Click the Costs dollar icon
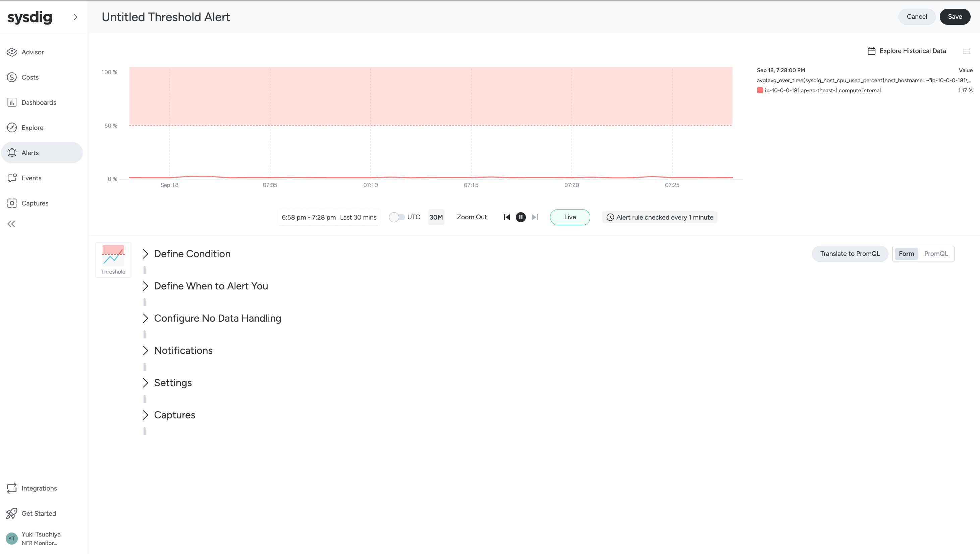This screenshot has height=554, width=980. point(12,77)
